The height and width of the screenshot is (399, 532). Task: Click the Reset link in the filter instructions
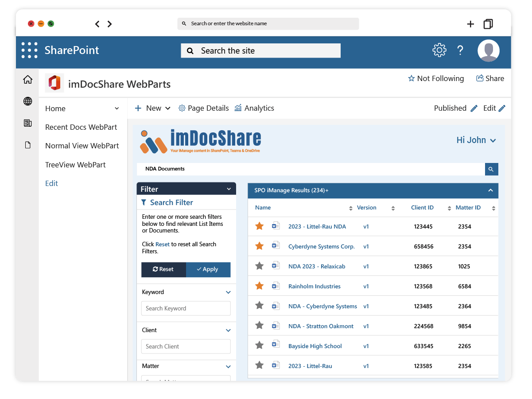(163, 244)
